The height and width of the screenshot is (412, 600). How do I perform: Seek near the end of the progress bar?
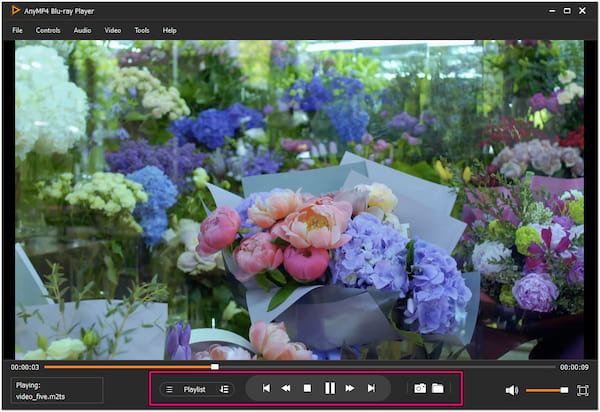tap(551, 367)
